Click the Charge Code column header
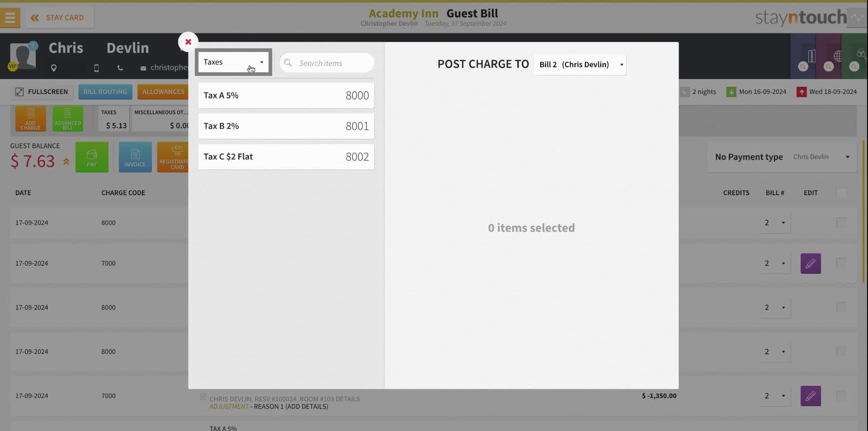Viewport: 868px width, 431px height. point(123,193)
